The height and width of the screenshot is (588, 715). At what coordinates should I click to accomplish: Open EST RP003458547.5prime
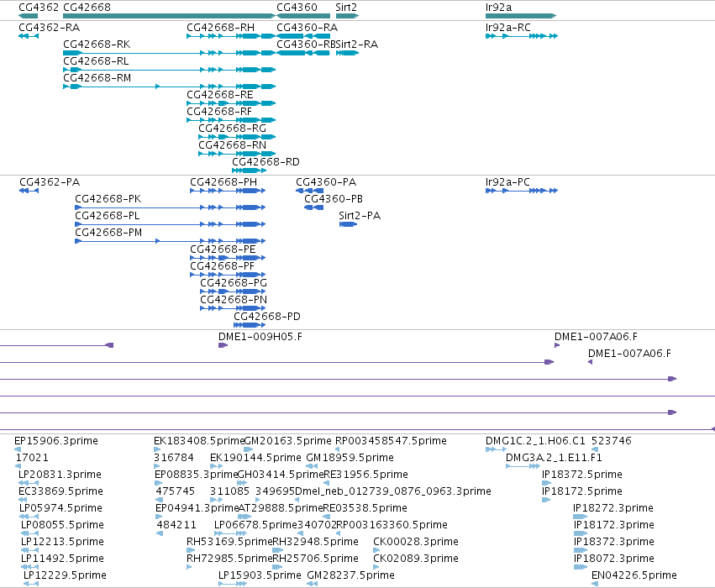(391, 441)
